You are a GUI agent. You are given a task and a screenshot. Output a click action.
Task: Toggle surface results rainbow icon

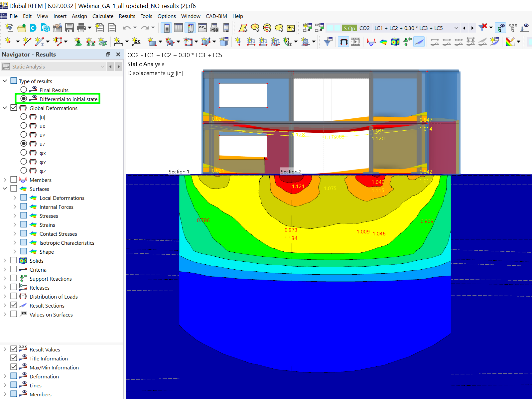383,42
